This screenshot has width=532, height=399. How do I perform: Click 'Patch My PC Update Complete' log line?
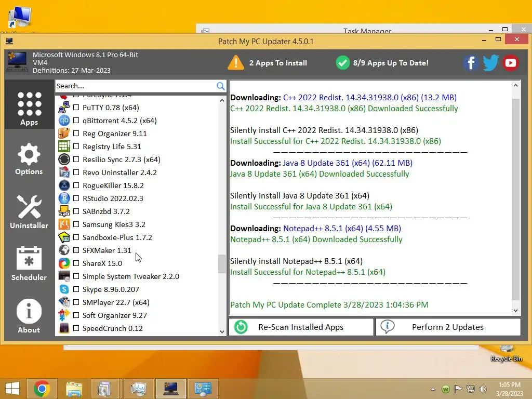point(329,304)
